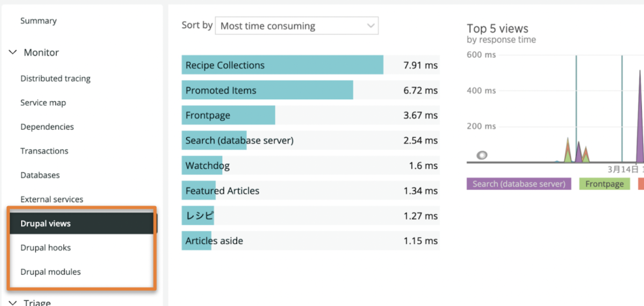Expand the Triage section chevron
Screen dimensions: 644x306
[13, 303]
